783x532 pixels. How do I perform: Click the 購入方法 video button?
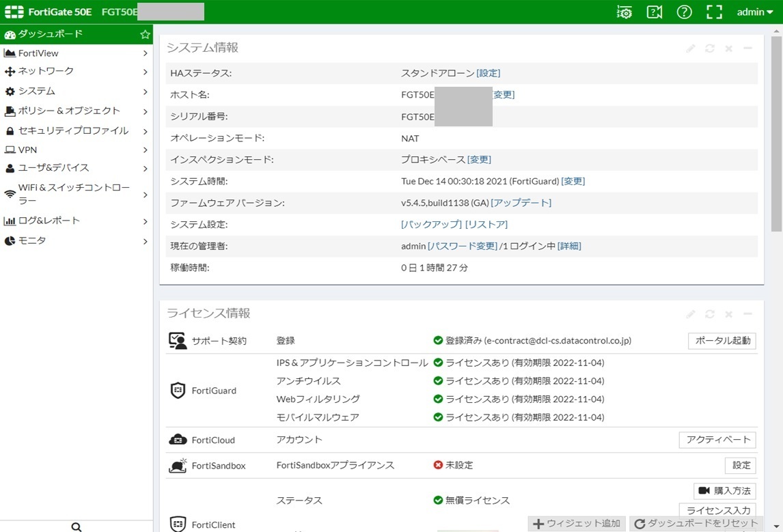pyautogui.click(x=724, y=491)
